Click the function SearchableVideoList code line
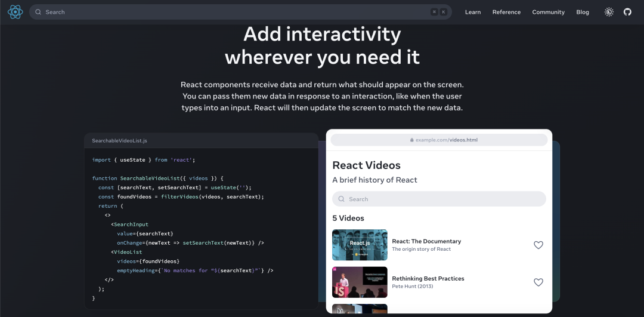Image resolution: width=644 pixels, height=317 pixels. pyautogui.click(x=157, y=178)
